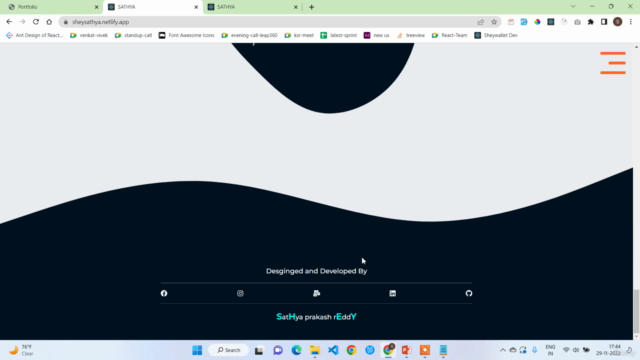Open the ksr-meet bookmark
Image resolution: width=640 pixels, height=360 pixels.
[299, 36]
